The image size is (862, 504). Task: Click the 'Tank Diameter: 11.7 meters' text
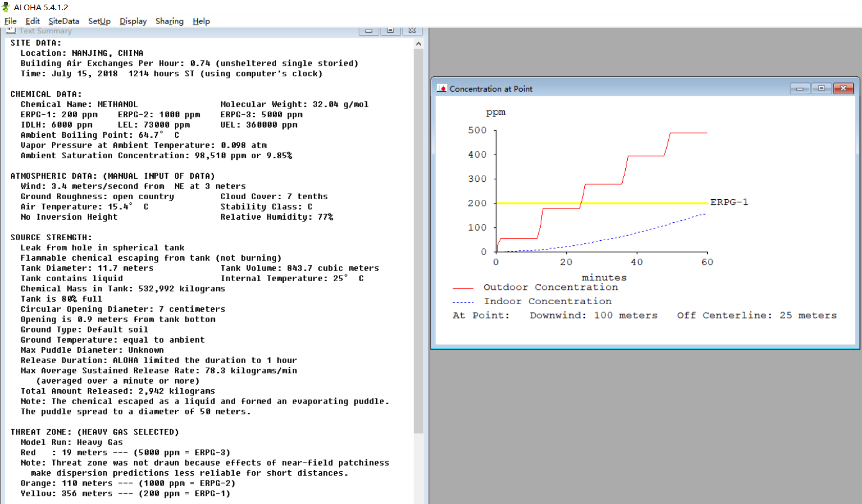(x=87, y=268)
